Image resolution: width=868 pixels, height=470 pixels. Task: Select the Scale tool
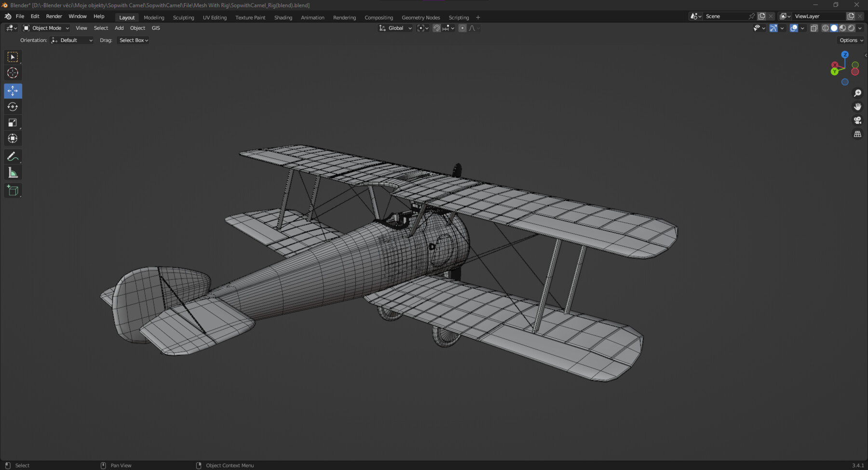point(13,122)
